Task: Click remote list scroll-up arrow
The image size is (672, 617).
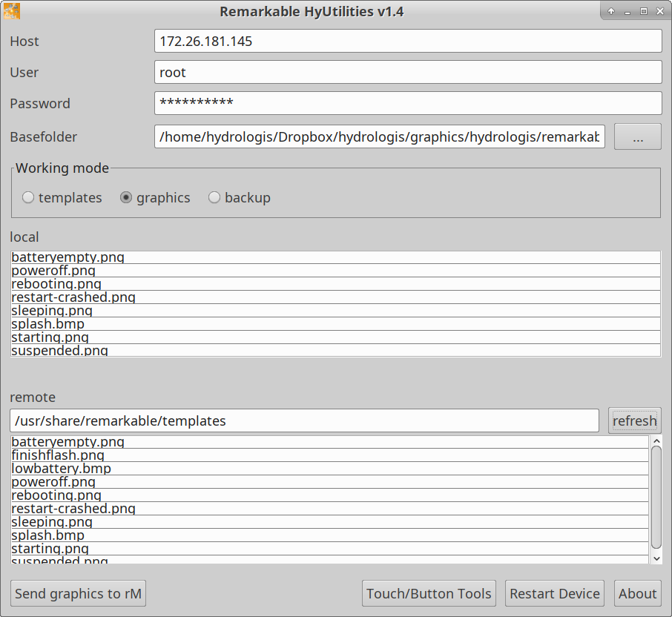Action: (x=656, y=441)
